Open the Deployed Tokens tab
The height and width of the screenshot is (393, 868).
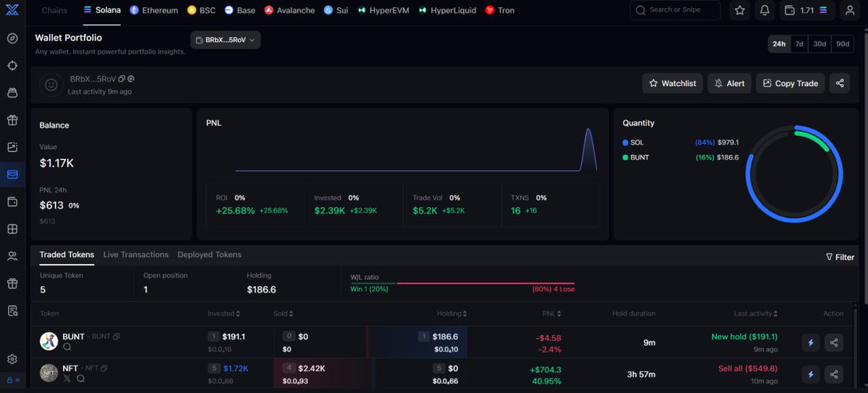pyautogui.click(x=210, y=255)
